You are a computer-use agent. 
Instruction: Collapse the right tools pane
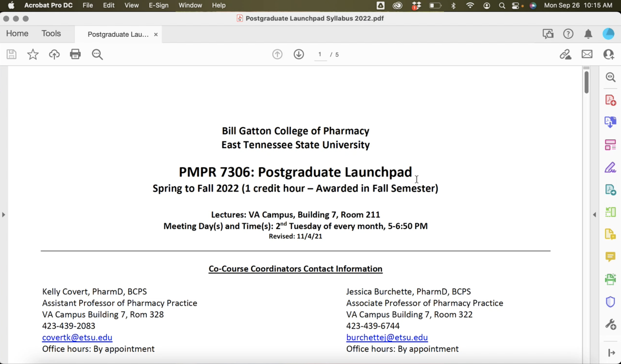[x=594, y=214]
